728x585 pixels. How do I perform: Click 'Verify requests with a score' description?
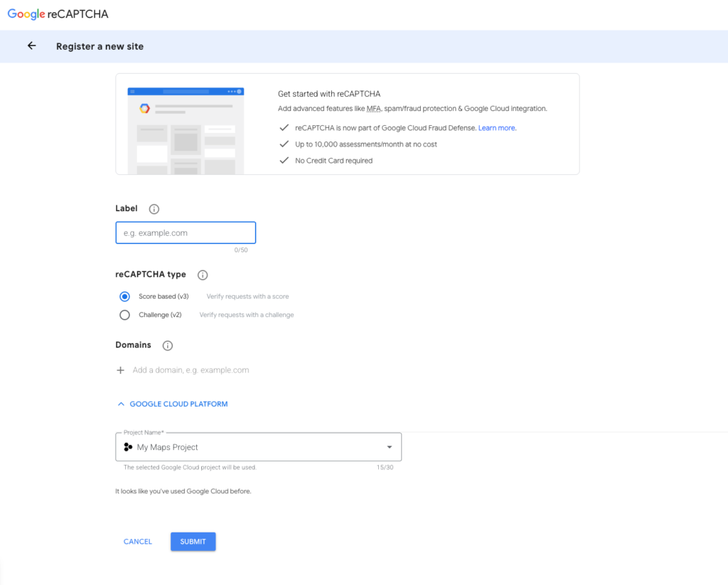click(247, 296)
